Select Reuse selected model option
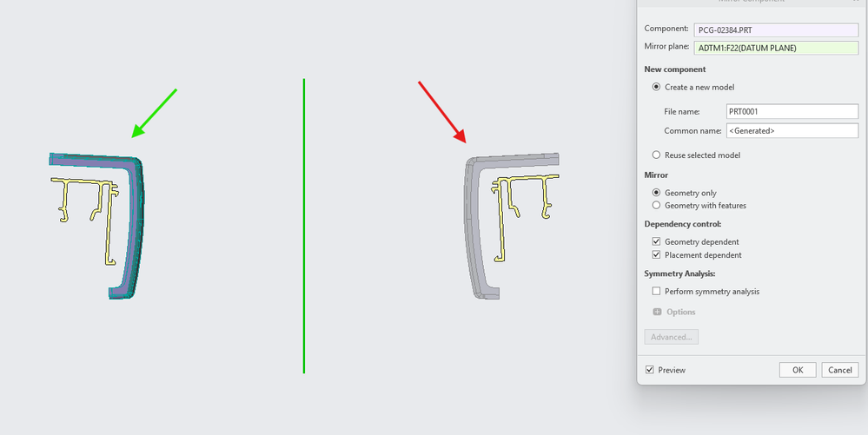This screenshot has height=435, width=868. tap(657, 155)
